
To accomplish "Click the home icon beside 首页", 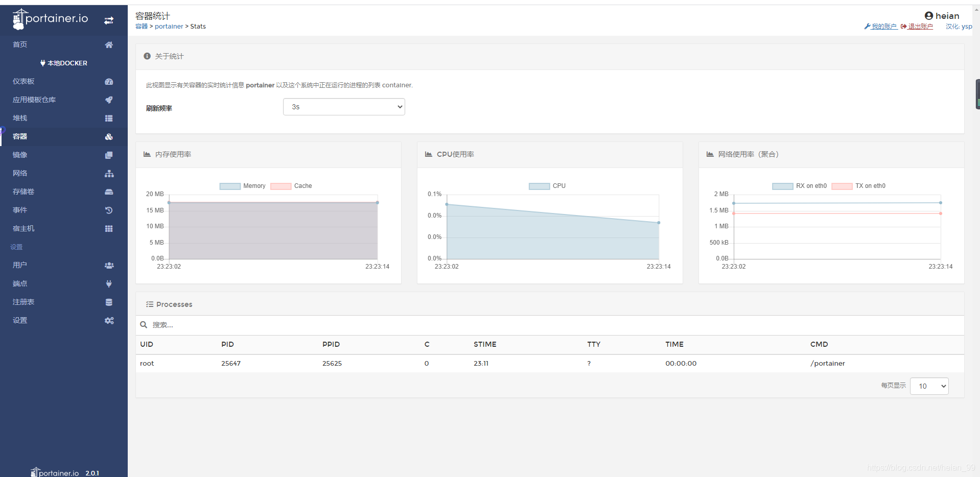I will pos(109,45).
